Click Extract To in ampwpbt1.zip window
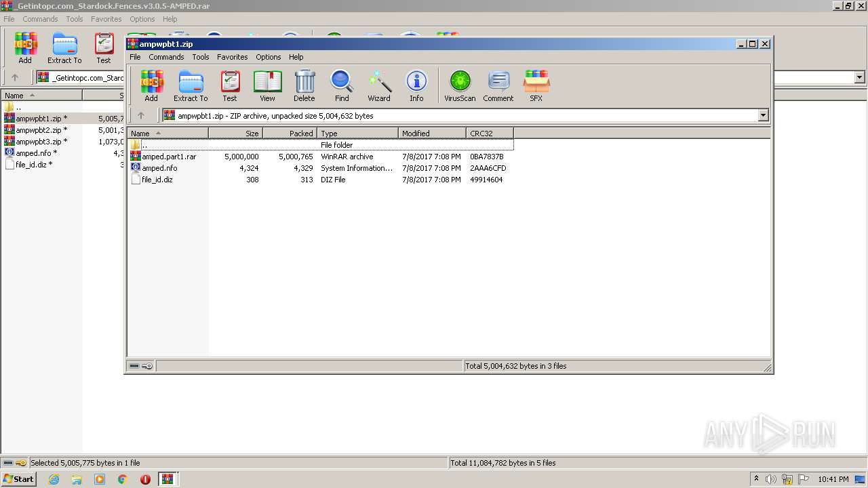The width and height of the screenshot is (868, 488). tap(191, 86)
